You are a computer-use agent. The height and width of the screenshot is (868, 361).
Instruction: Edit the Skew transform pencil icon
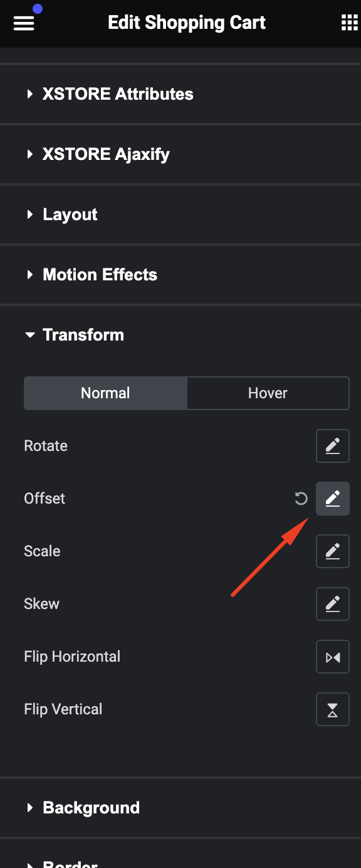pos(333,604)
